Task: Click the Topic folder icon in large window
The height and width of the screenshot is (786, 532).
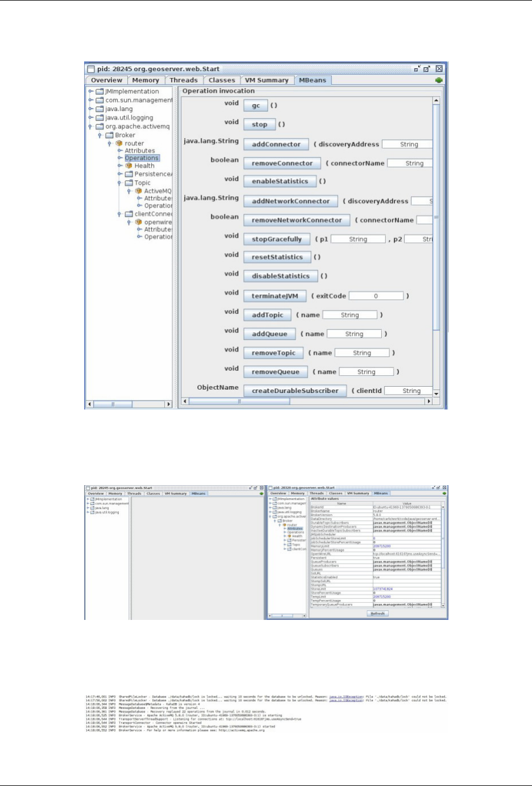Action: point(128,183)
